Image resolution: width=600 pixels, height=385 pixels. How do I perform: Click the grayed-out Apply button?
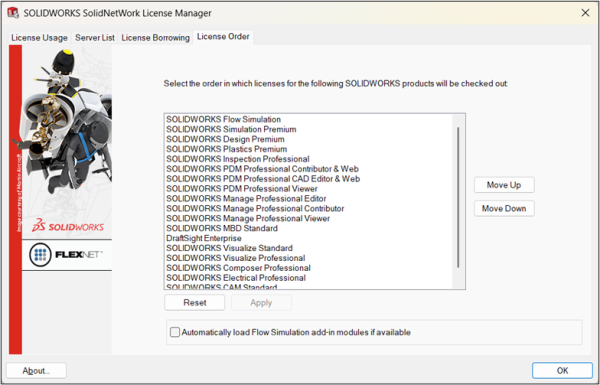pos(261,303)
